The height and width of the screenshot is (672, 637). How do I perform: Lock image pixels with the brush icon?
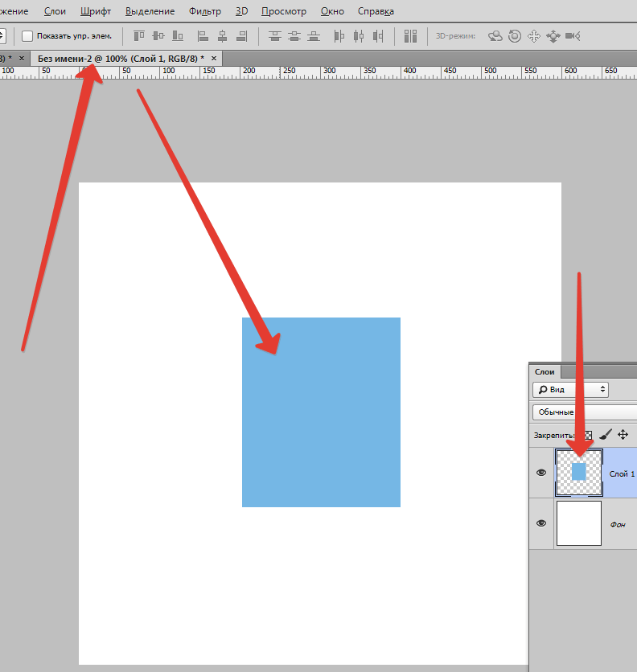(x=606, y=435)
